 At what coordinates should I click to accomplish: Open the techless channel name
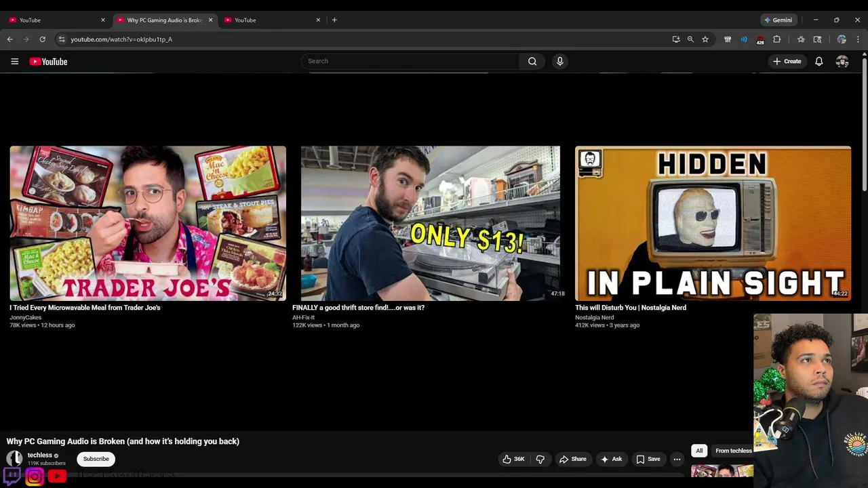click(x=40, y=455)
